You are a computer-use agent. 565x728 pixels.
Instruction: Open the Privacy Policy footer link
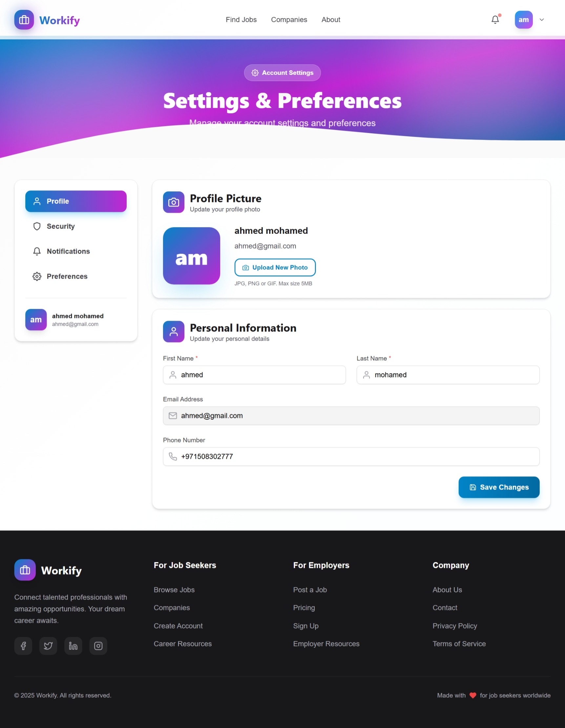455,626
